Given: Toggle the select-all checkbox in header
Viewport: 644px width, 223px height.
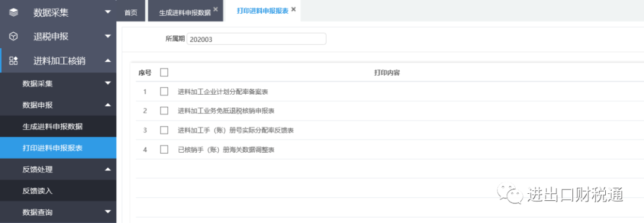Looking at the screenshot, I should pyautogui.click(x=165, y=72).
